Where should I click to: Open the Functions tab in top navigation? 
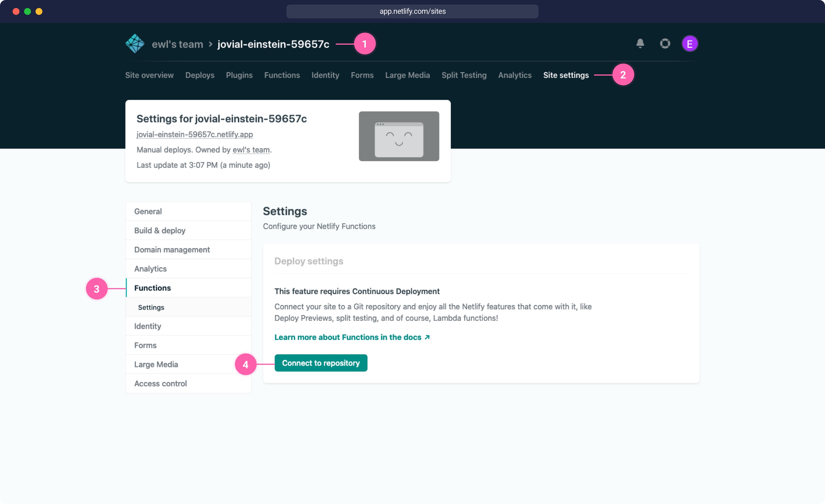[x=282, y=75]
